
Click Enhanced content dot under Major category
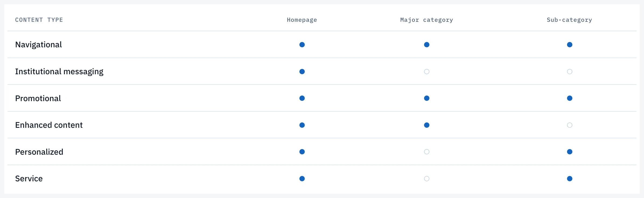point(427,125)
